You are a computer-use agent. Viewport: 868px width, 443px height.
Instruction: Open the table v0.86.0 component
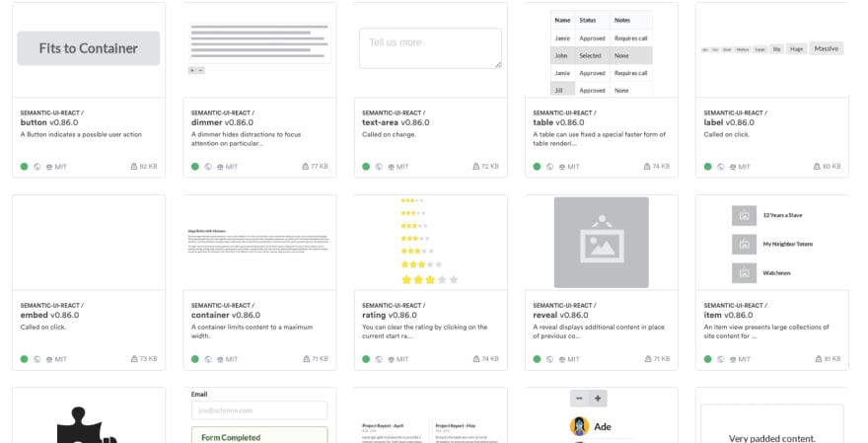(560, 122)
